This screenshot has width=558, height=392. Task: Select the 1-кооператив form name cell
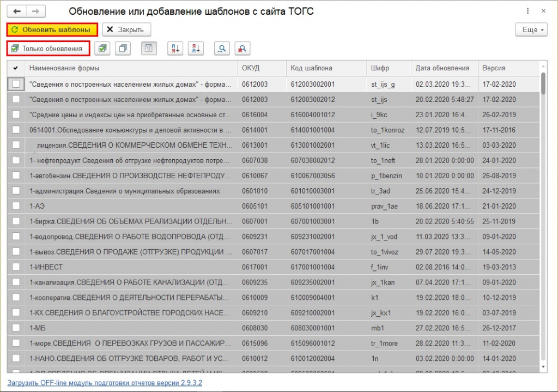[x=131, y=298]
